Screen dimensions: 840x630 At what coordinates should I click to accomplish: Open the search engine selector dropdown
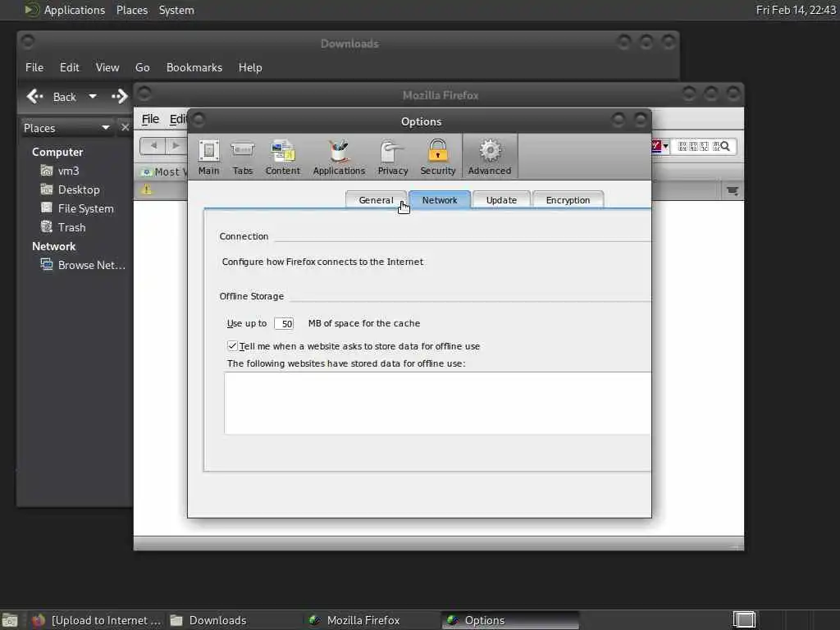pyautogui.click(x=660, y=146)
